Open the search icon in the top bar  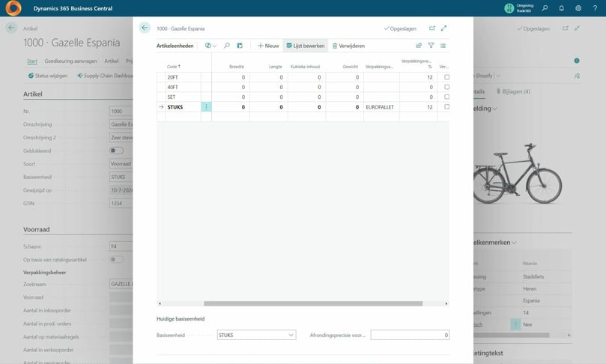point(545,8)
